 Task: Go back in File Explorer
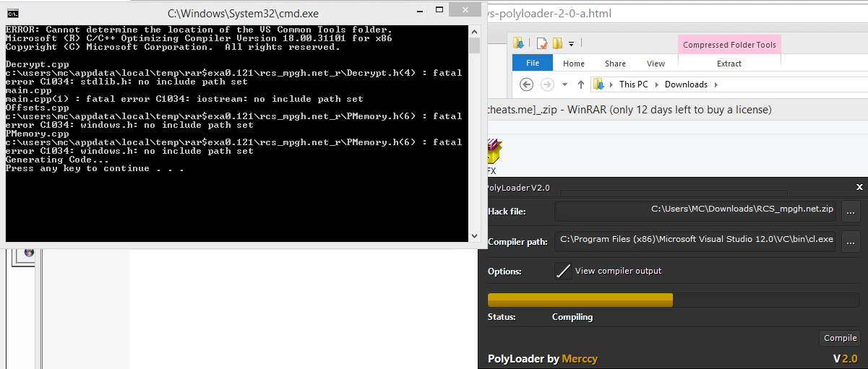point(527,84)
